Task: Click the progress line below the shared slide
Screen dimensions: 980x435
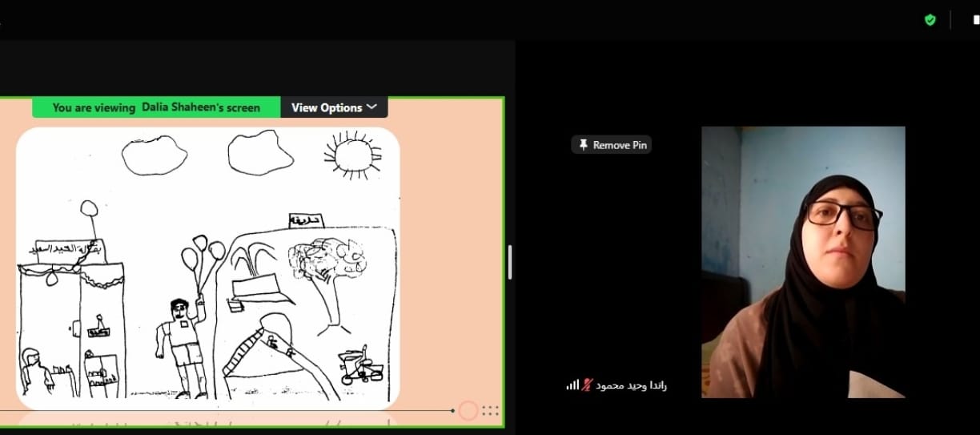Action: [x=226, y=411]
